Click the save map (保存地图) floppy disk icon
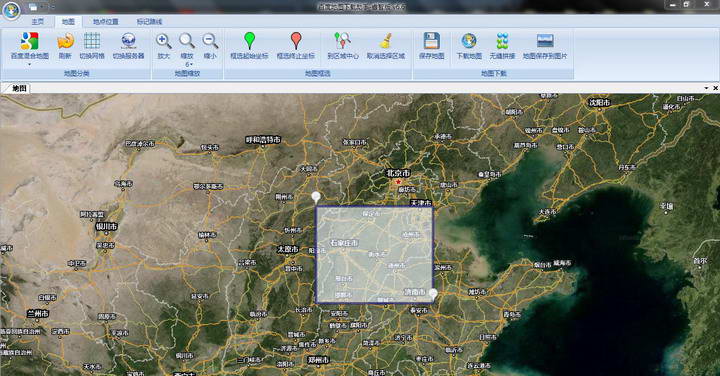Viewport: 720px width, 376px height. coord(431,41)
